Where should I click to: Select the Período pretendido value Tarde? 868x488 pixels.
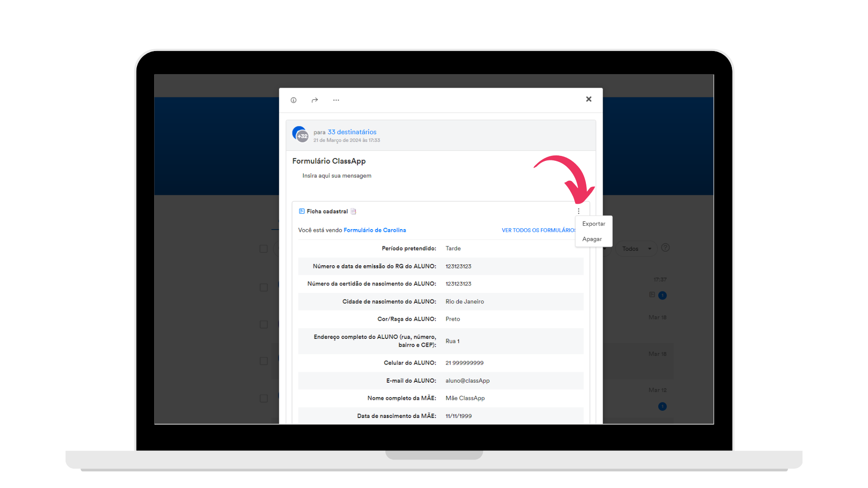(453, 249)
